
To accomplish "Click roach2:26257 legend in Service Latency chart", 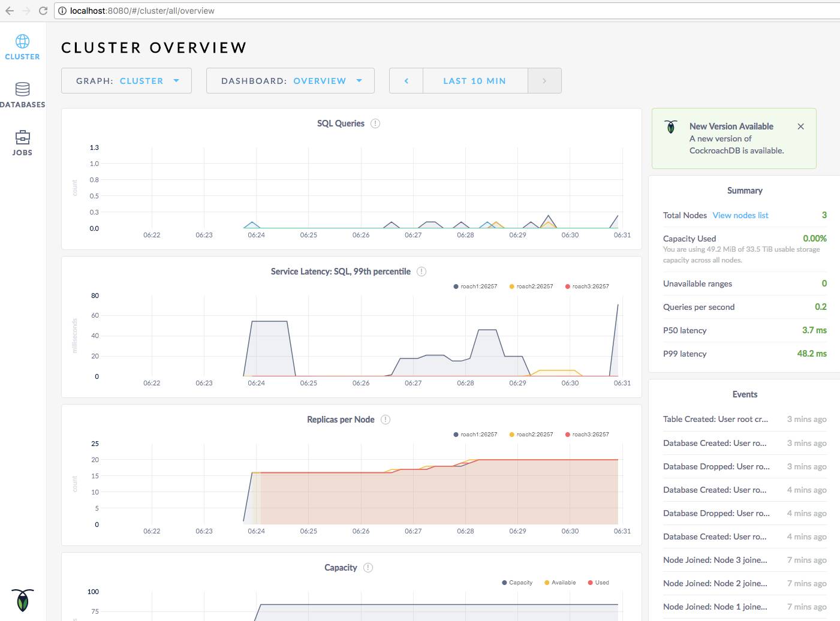I will tap(531, 287).
